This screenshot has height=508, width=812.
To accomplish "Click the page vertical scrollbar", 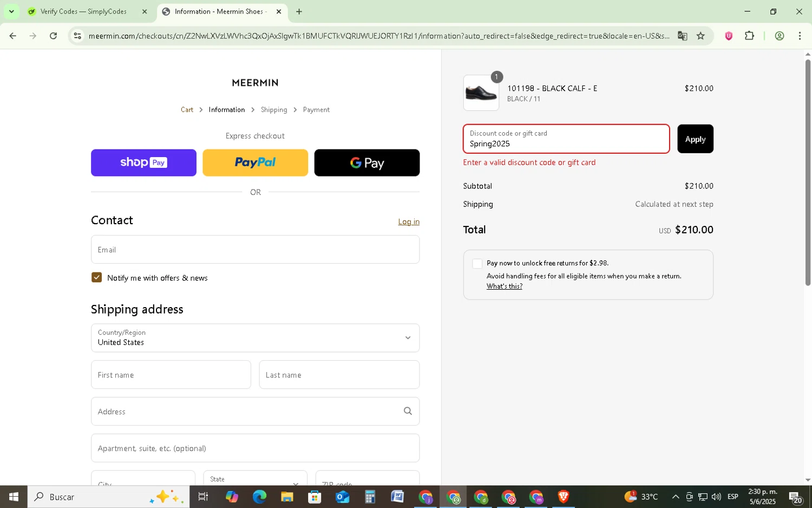I will [808, 172].
